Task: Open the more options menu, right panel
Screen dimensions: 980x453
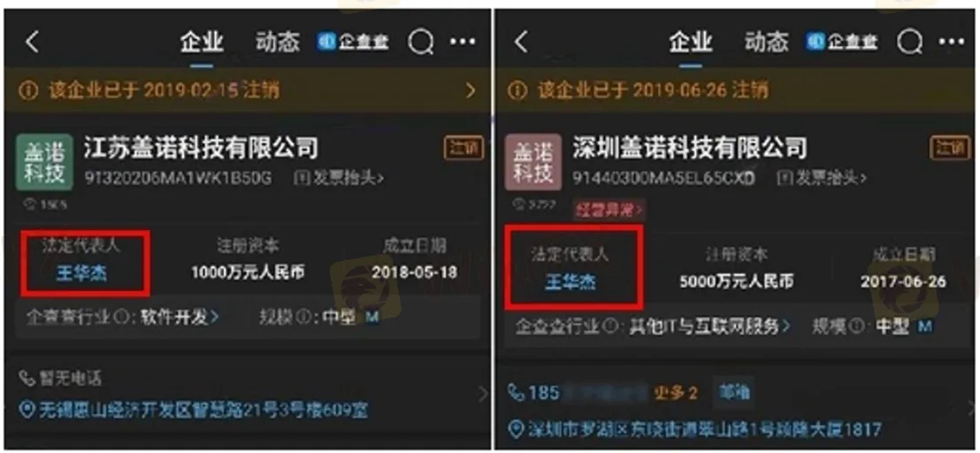Action: coord(952,42)
